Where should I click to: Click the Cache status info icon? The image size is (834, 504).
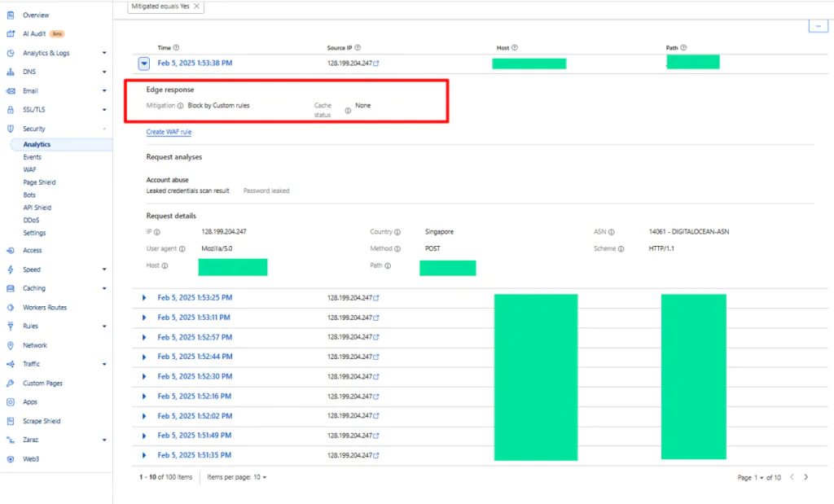(348, 111)
